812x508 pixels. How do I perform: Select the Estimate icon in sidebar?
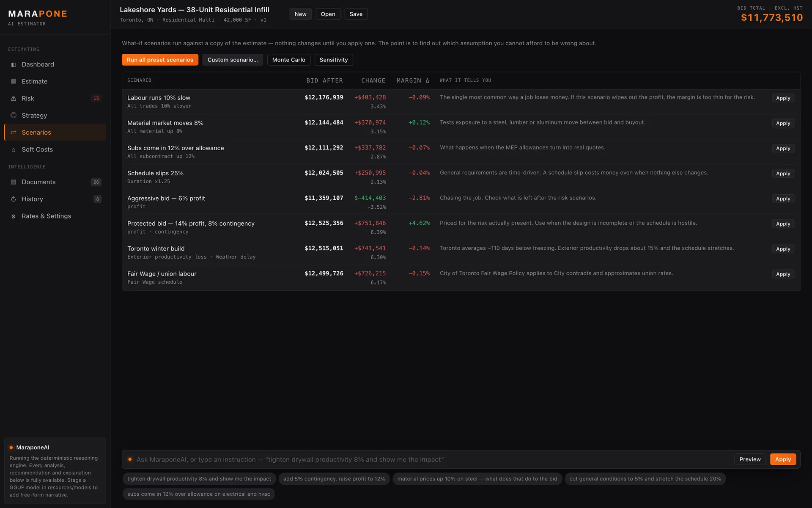(x=14, y=81)
